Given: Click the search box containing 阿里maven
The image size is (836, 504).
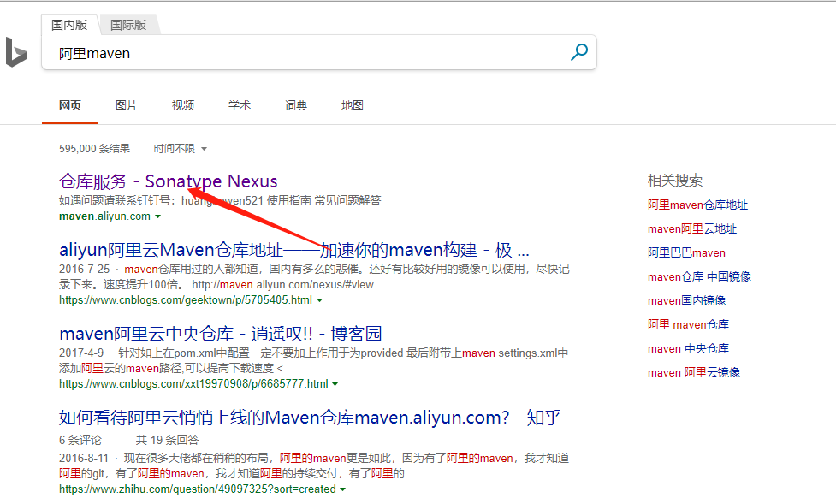Looking at the screenshot, I should pyautogui.click(x=319, y=53).
